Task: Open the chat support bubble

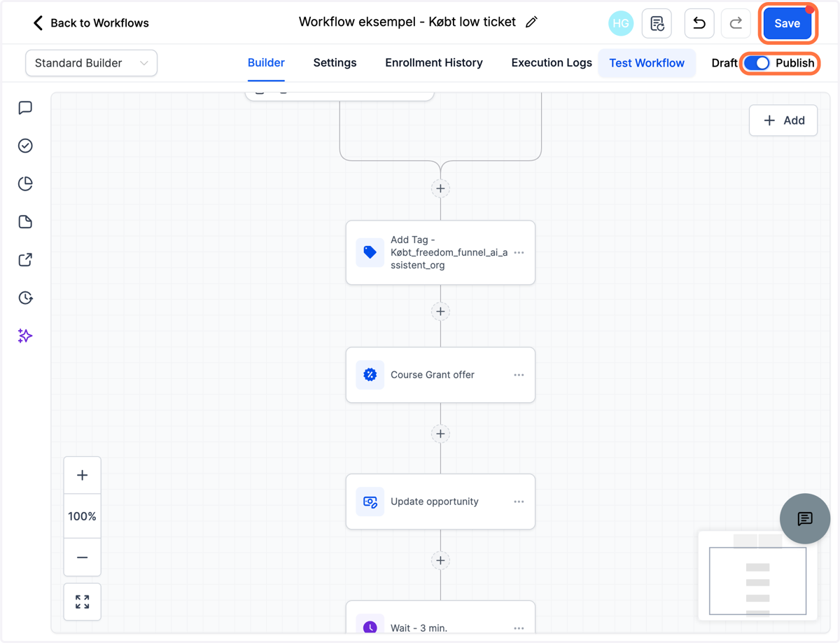Action: coord(805,518)
